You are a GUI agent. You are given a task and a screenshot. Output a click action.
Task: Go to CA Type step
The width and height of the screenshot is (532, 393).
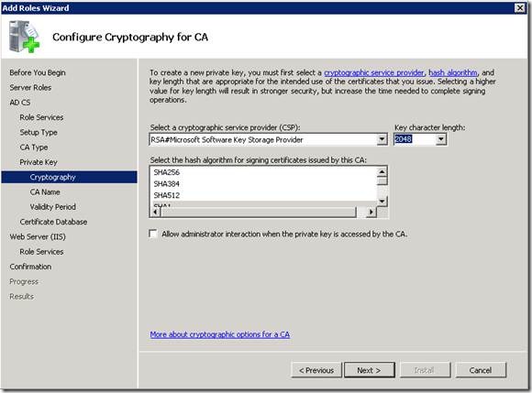tap(34, 147)
